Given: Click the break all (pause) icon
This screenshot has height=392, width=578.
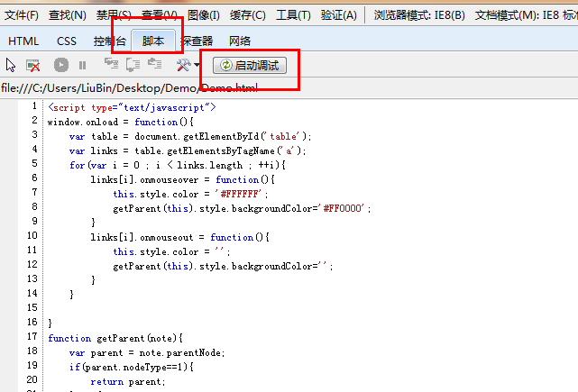Looking at the screenshot, I should point(83,65).
